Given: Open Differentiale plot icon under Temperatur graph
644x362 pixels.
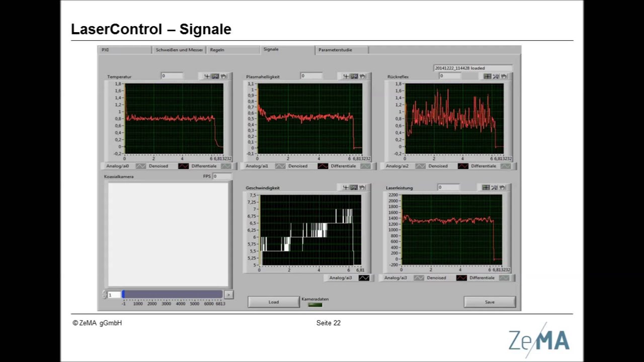Looking at the screenshot, I should coord(226,166).
